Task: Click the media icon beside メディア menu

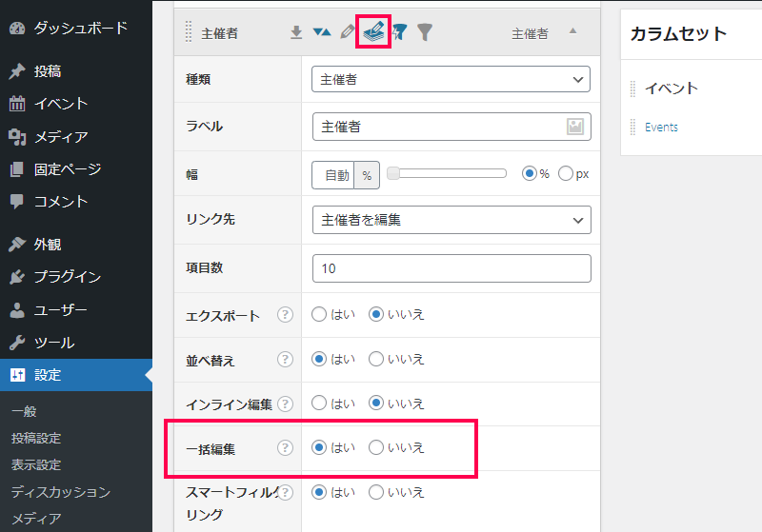Action: pyautogui.click(x=17, y=137)
